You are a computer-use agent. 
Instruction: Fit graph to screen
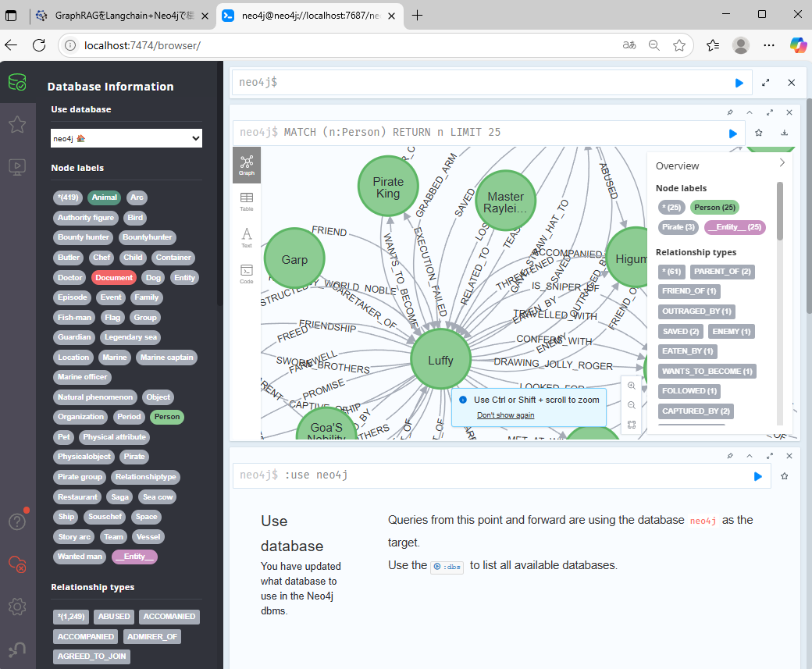(x=632, y=425)
